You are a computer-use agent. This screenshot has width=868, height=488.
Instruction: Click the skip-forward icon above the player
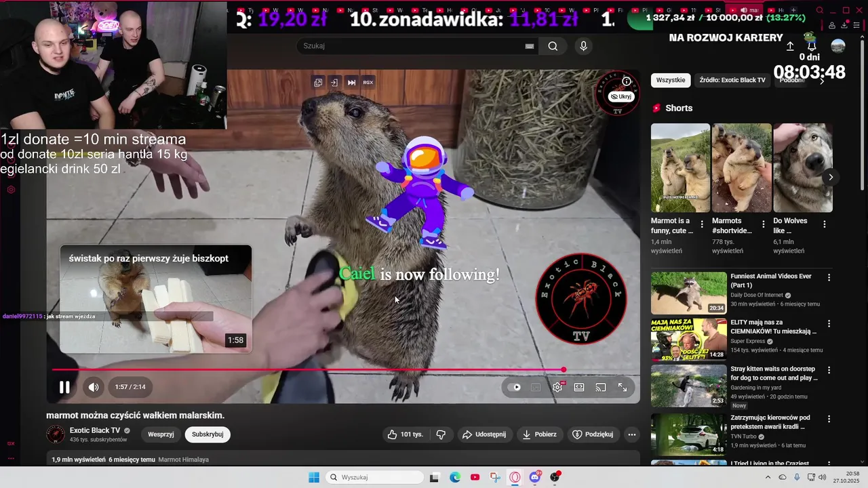351,82
